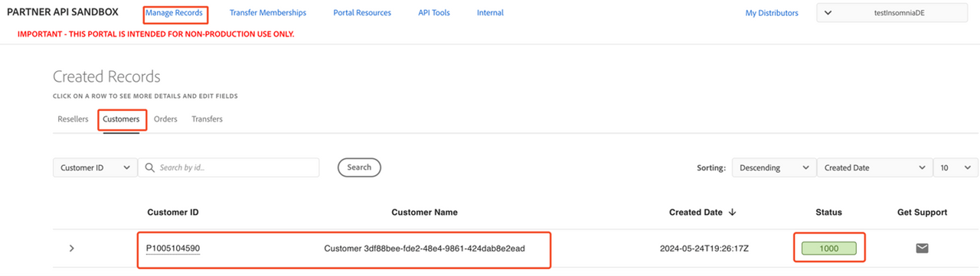
Task: Expand the P1005104590 row chevron
Action: click(72, 248)
